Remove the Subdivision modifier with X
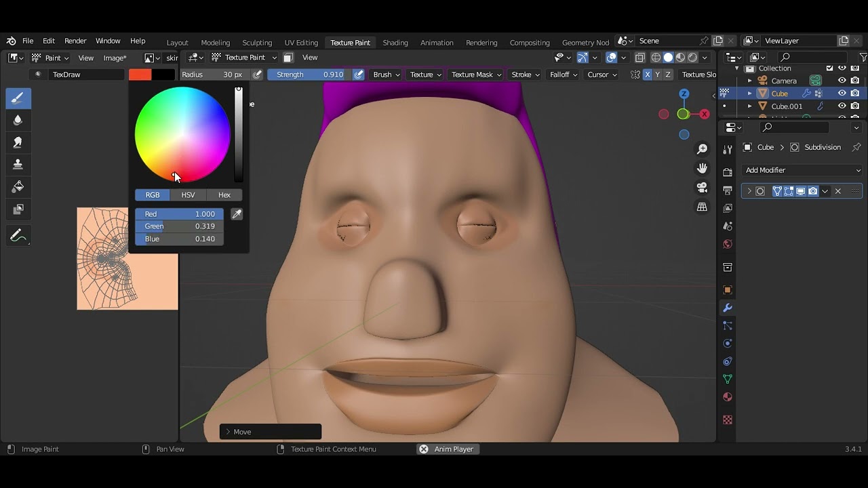Viewport: 868px width, 488px height. 838,191
